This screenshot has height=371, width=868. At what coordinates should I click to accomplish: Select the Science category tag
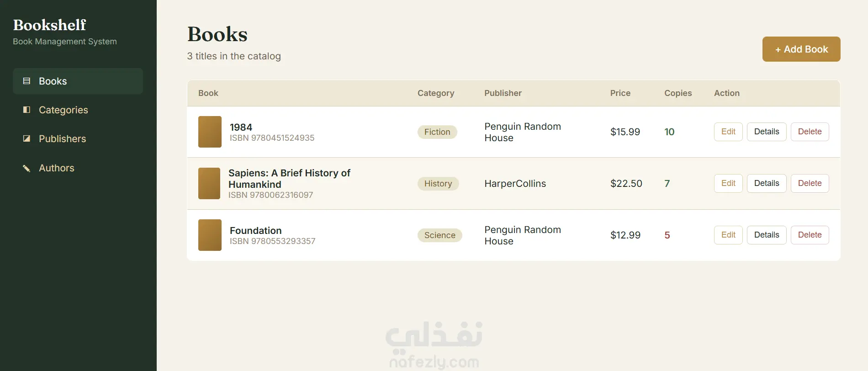tap(440, 235)
